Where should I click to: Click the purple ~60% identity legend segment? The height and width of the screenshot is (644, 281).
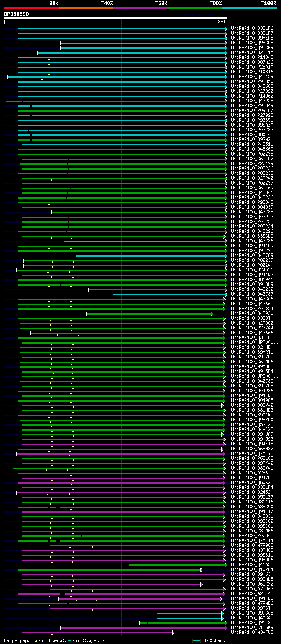click(x=140, y=8)
